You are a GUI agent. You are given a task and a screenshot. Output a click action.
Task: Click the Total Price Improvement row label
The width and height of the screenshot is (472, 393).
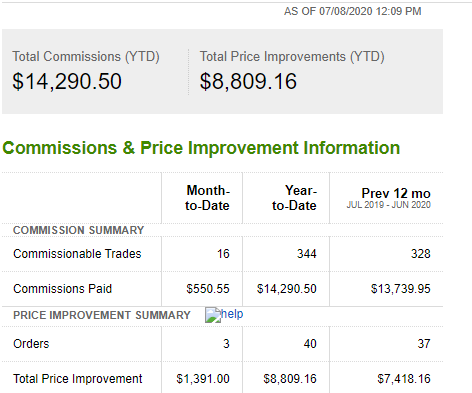pyautogui.click(x=78, y=379)
